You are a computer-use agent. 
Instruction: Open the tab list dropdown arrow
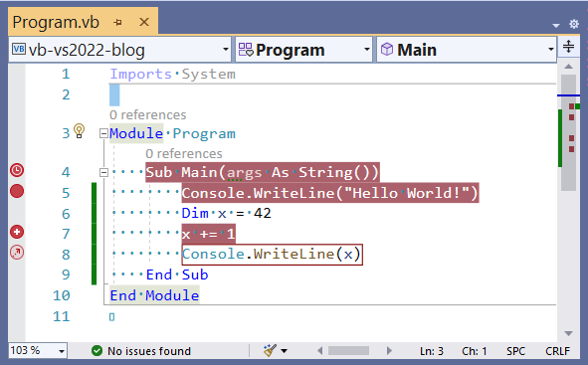(556, 25)
